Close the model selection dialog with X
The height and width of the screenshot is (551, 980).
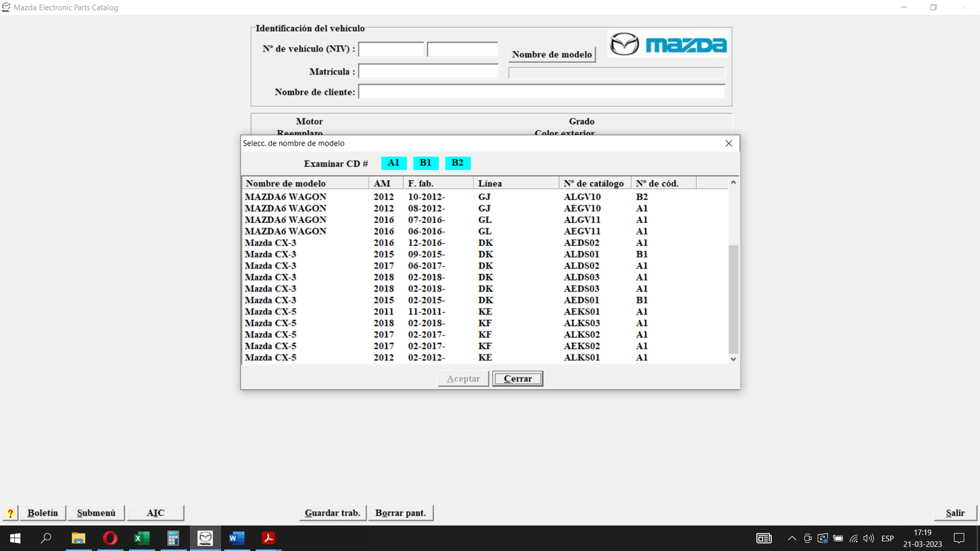coord(728,143)
